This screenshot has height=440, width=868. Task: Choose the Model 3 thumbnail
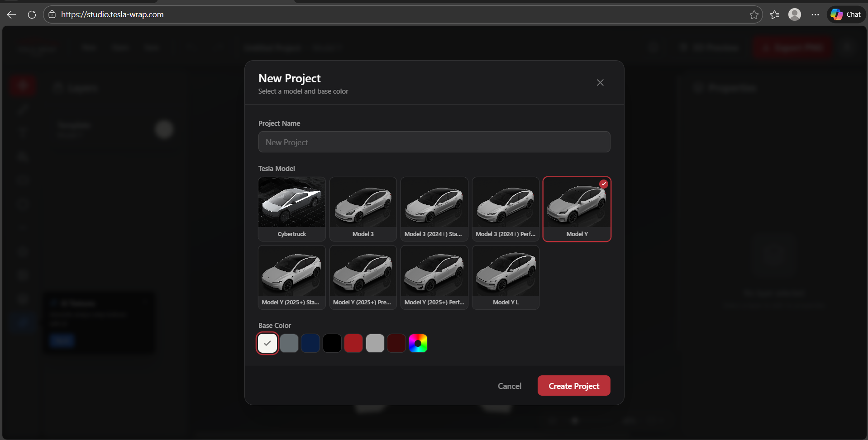[x=363, y=209]
